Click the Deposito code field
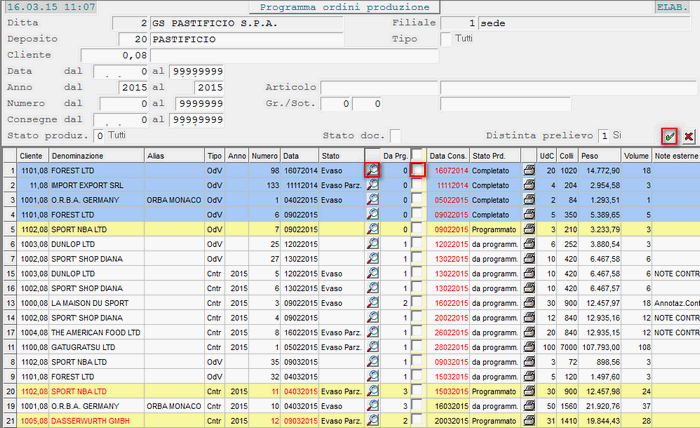Viewport: 700px width, 428px height. point(133,39)
